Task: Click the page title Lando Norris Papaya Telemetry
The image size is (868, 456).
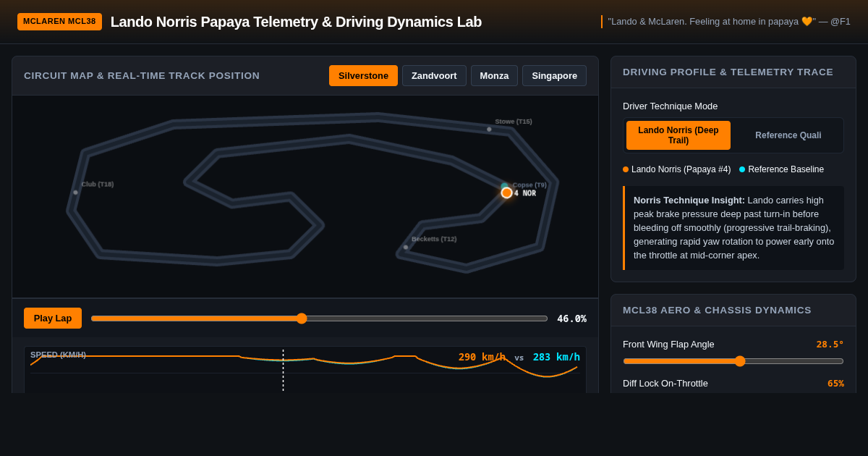Action: click(296, 22)
